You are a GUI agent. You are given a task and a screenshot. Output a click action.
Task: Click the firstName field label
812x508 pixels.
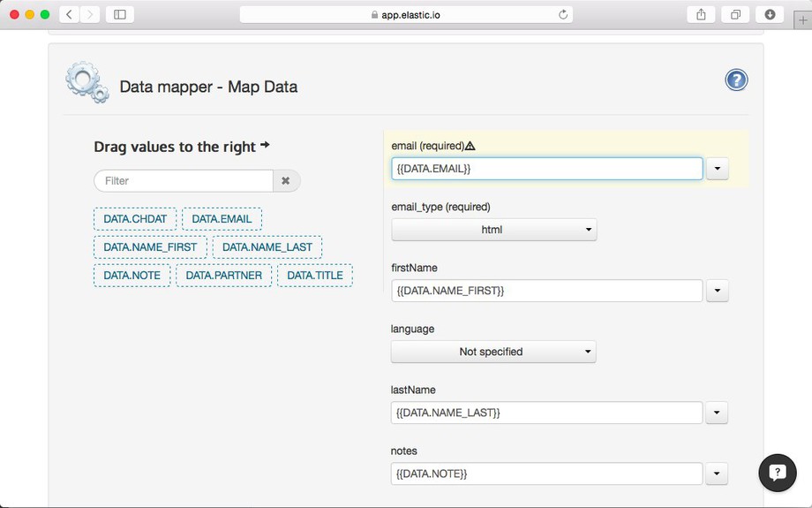[x=414, y=268]
